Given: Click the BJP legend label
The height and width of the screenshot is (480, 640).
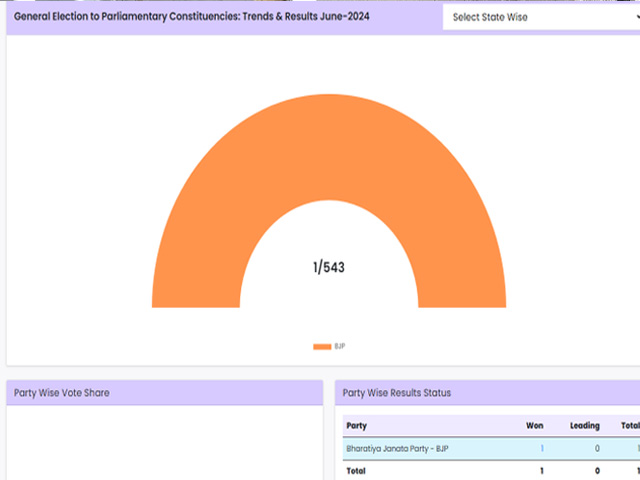Looking at the screenshot, I should [x=340, y=346].
